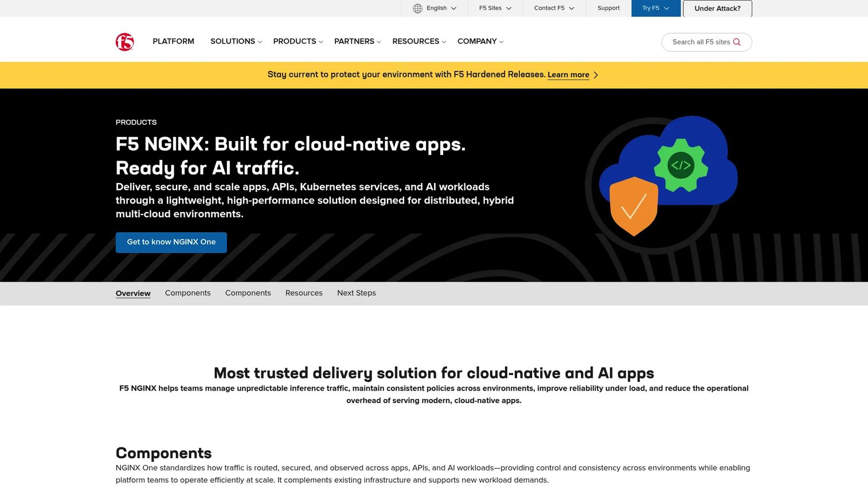This screenshot has height=488, width=868.
Task: Click the Most trusted delivery solution heading
Action: pos(434,373)
